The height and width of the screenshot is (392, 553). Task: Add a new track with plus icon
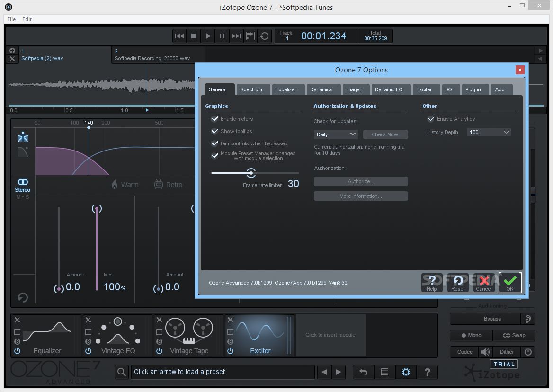[12, 51]
